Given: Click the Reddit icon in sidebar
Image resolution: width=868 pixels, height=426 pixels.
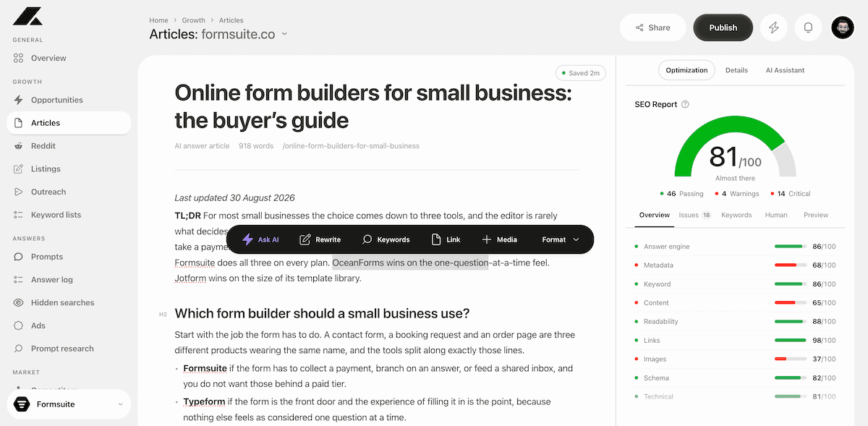Looking at the screenshot, I should click(x=18, y=146).
